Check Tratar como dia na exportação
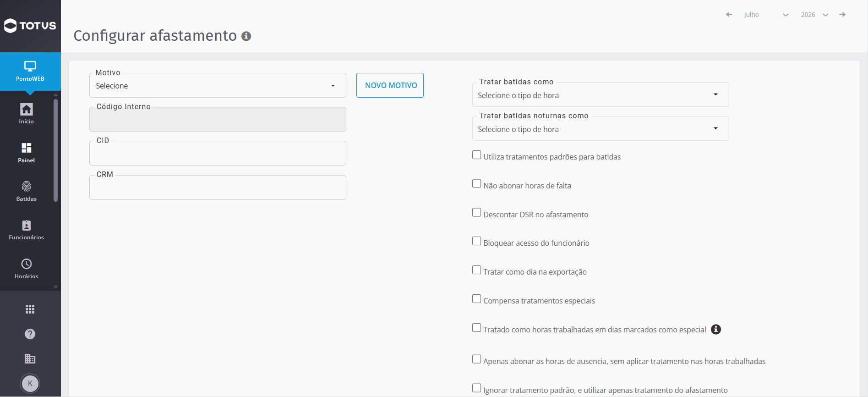This screenshot has width=868, height=397. point(477,270)
